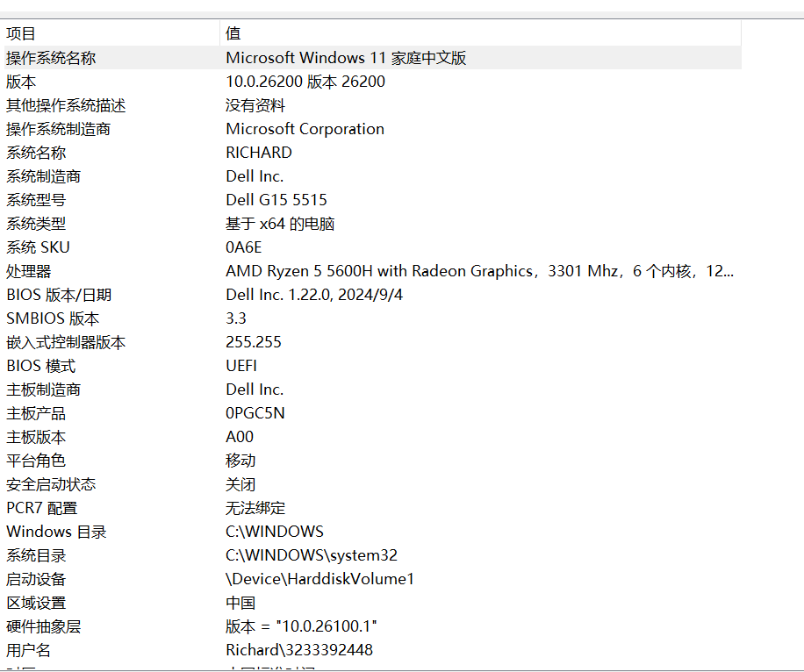Click value 版本 = "10.0.26100.1"
Image resolution: width=804 pixels, height=672 pixels.
pos(301,627)
